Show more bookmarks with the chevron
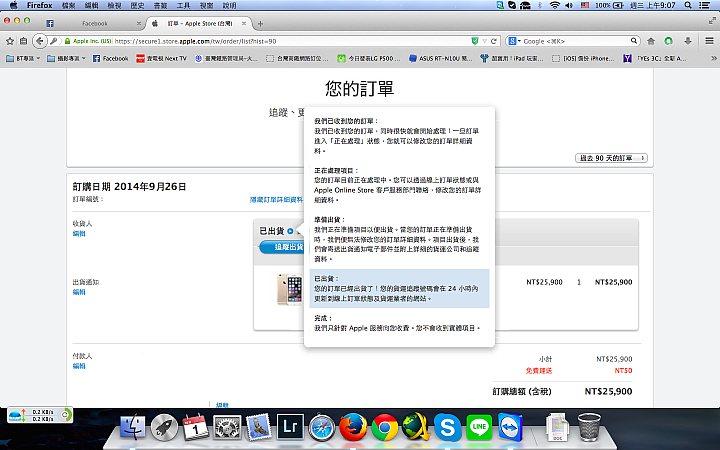The height and width of the screenshot is (450, 720). [x=714, y=58]
